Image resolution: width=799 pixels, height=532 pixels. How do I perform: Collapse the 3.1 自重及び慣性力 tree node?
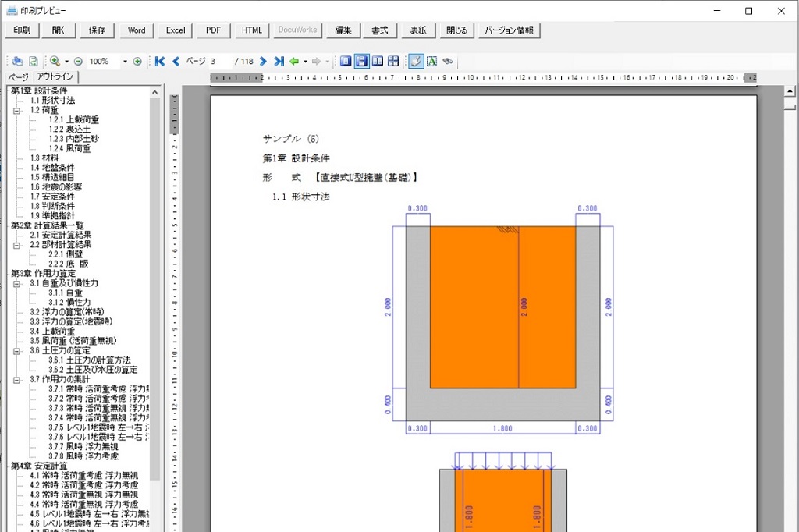tap(17, 283)
